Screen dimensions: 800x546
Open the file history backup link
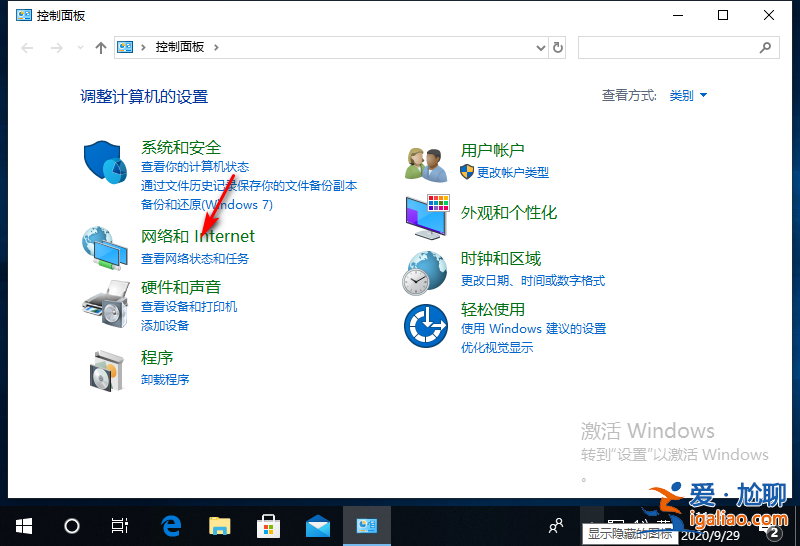(249, 186)
